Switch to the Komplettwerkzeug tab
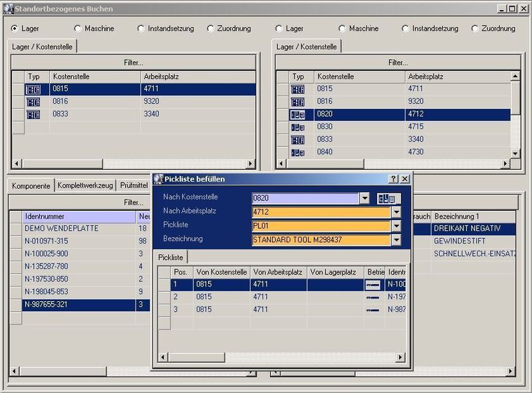The width and height of the screenshot is (532, 393). click(x=86, y=186)
